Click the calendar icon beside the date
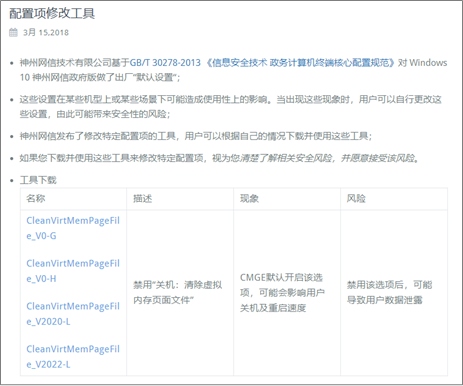Screen dimensions: 463x386 [13, 32]
